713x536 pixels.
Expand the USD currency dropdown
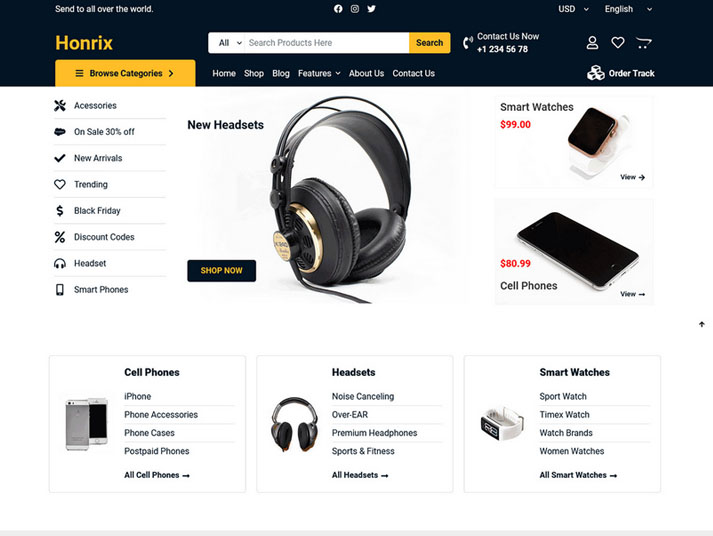[x=573, y=9]
